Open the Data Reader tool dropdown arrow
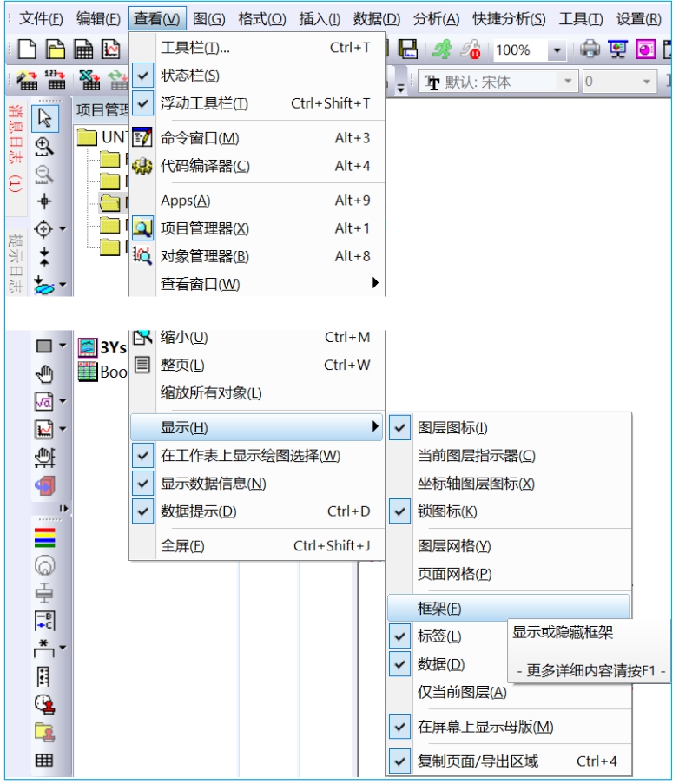Image resolution: width=679 pixels, height=784 pixels. tap(63, 229)
